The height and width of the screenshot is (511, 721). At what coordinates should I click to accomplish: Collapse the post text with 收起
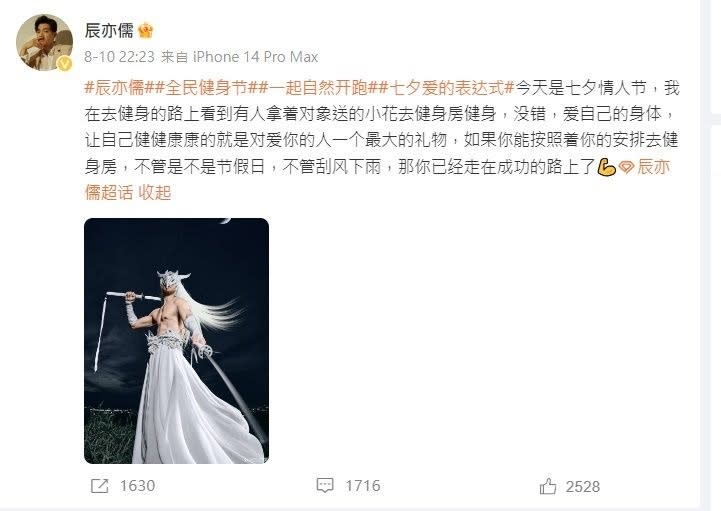point(155,192)
